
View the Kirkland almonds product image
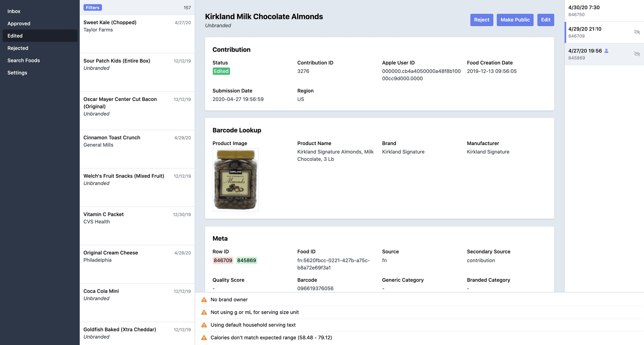pos(235,180)
